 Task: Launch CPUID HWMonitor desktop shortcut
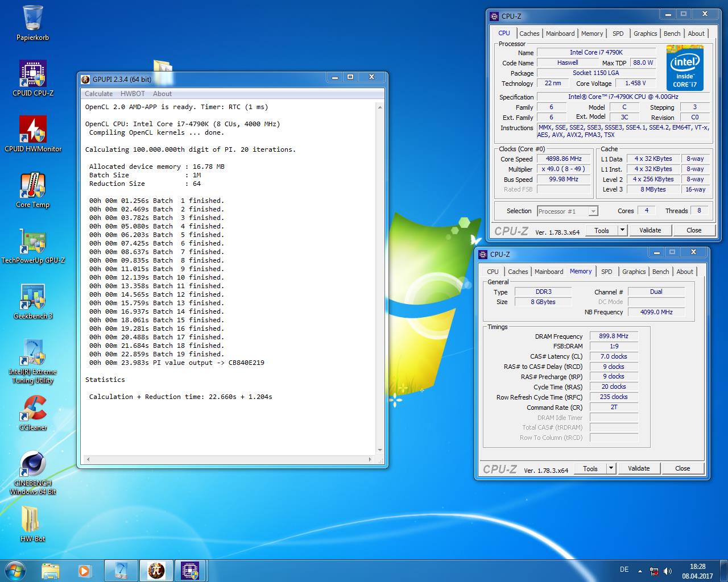[32, 134]
